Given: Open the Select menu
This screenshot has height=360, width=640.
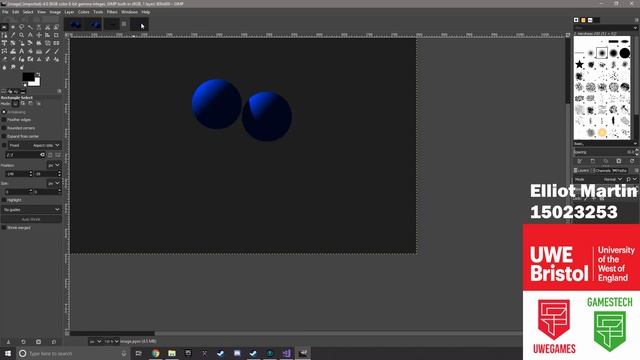Looking at the screenshot, I should click(x=28, y=12).
